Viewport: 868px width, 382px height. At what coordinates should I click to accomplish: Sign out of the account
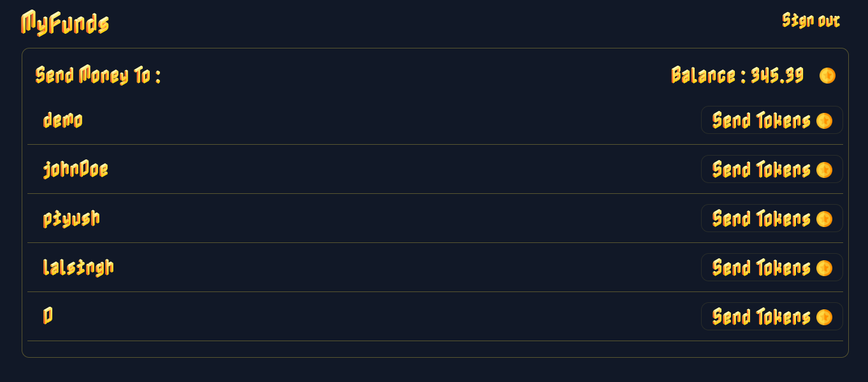[811, 21]
